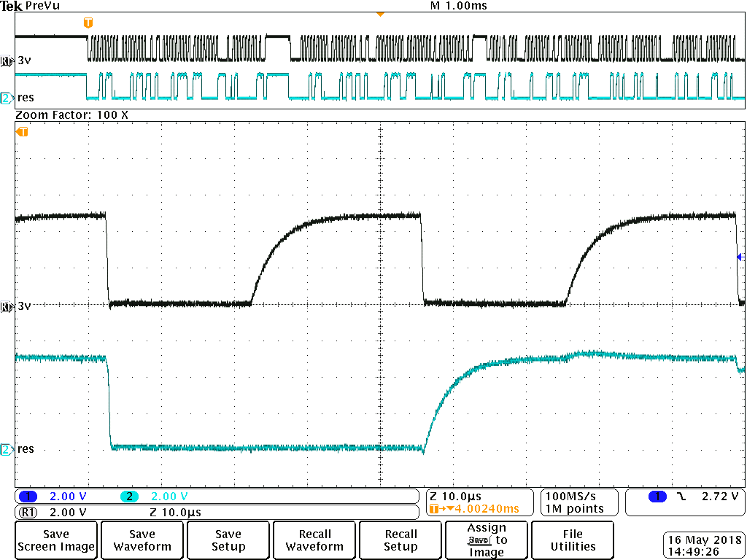The image size is (747, 560).
Task: Click the blue trigger level arrow on right edge
Action: (x=740, y=257)
